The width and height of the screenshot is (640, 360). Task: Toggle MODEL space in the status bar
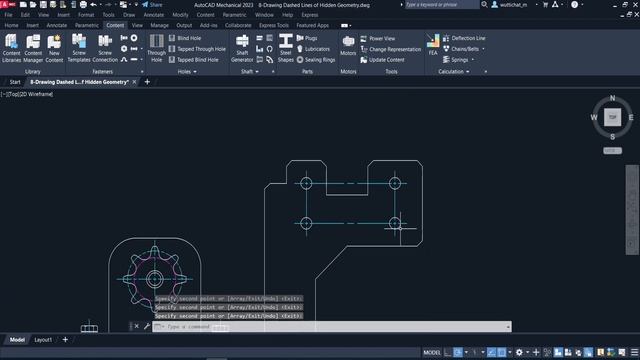click(432, 352)
